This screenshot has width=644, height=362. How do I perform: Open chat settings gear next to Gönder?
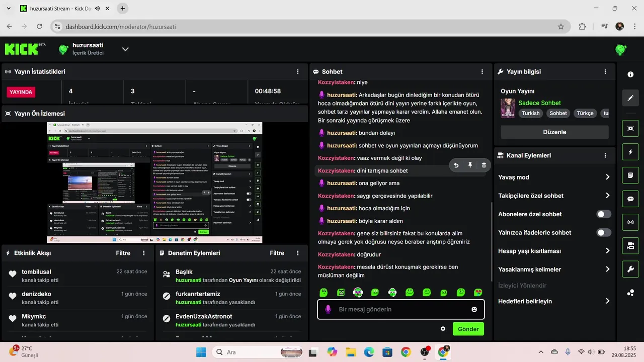tap(443, 329)
